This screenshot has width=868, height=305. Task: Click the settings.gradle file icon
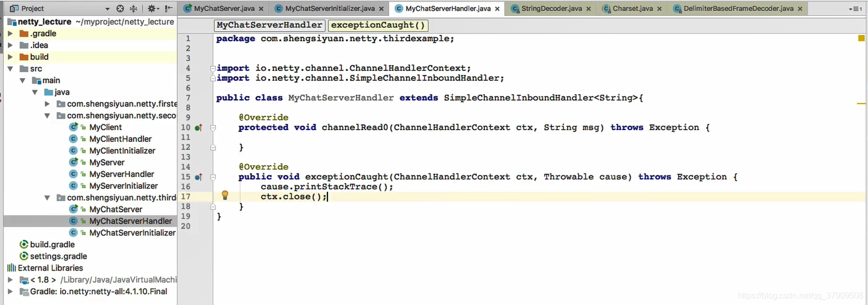pyautogui.click(x=24, y=256)
